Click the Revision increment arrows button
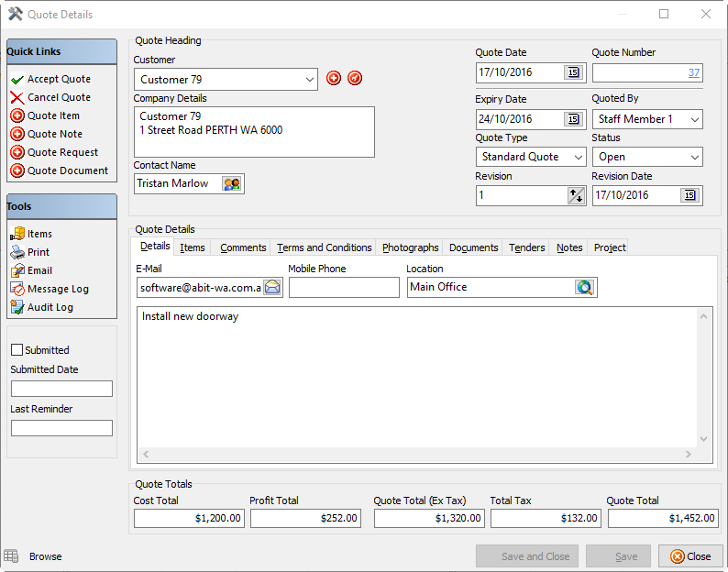Image resolution: width=728 pixels, height=572 pixels. click(x=576, y=195)
